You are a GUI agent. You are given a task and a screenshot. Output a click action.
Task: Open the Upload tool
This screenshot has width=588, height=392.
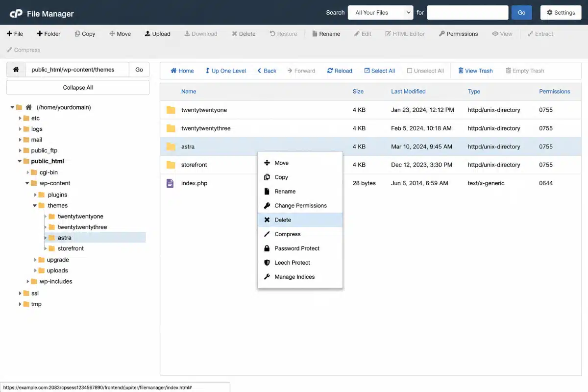[157, 34]
